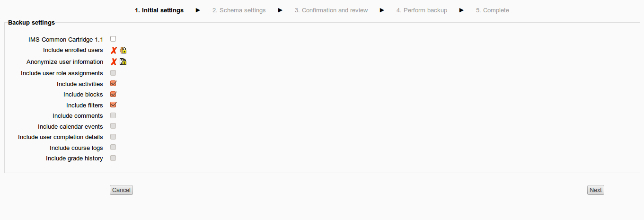Select step 2. Schema settings

(239, 10)
